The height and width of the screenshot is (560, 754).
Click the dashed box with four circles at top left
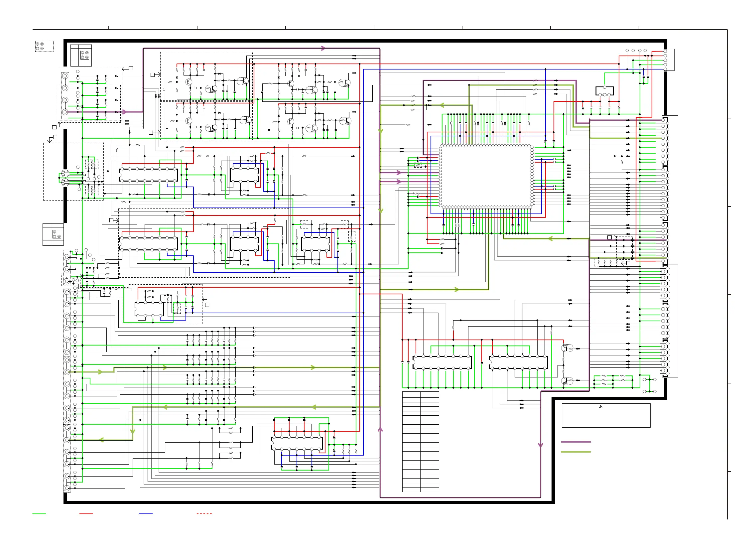(44, 47)
